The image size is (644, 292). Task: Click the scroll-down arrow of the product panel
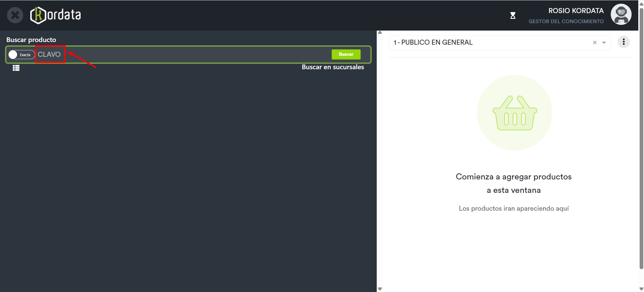(380, 289)
